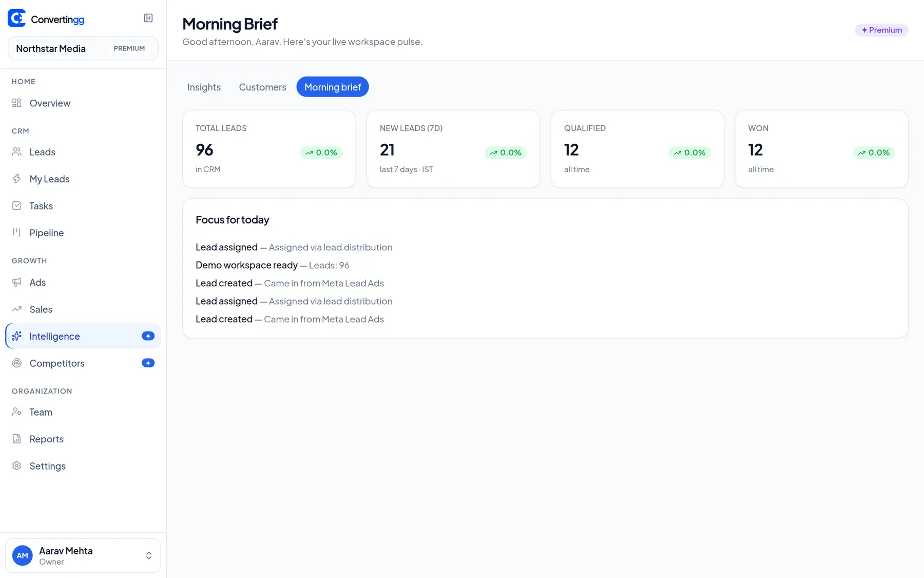Open the Team page
924x578 pixels.
(x=83, y=412)
